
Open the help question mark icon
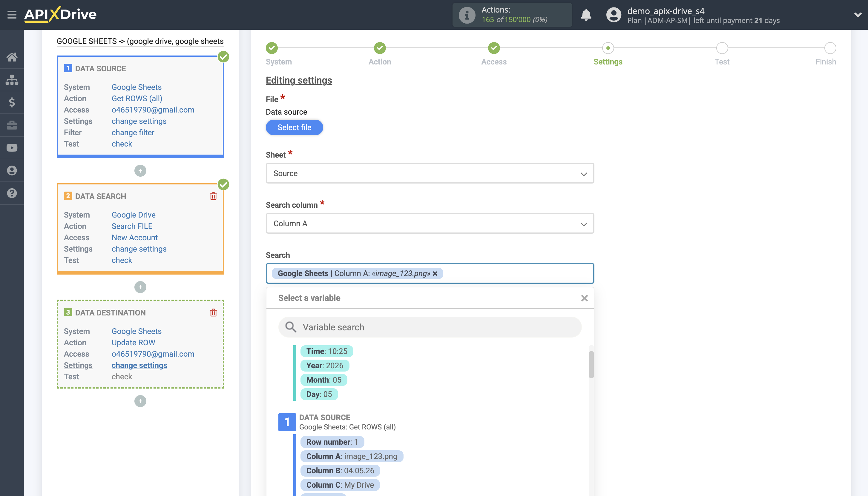point(12,193)
